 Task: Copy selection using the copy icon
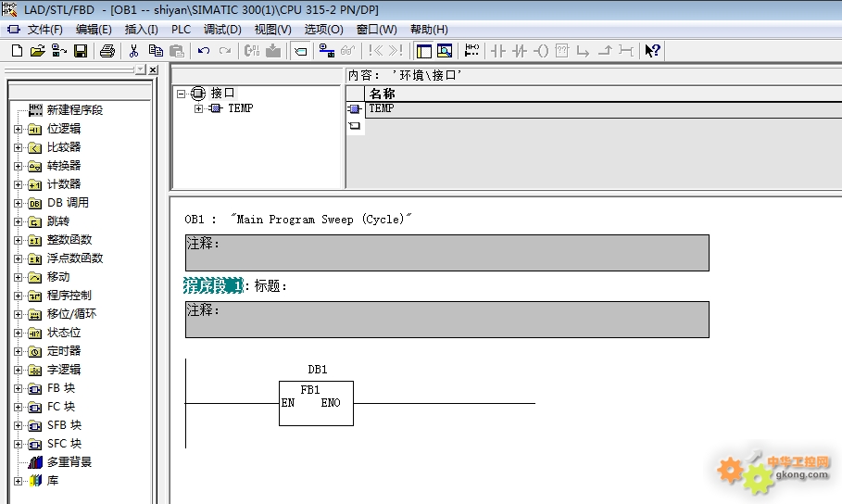[156, 51]
